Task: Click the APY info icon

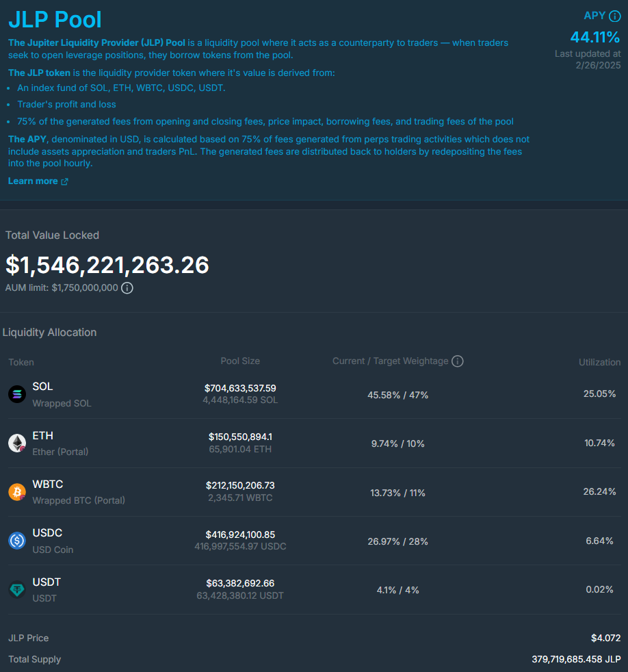Action: pos(615,16)
